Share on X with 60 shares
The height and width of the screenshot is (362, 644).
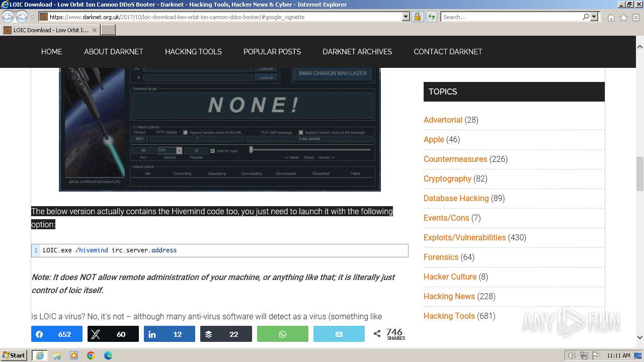pos(113,334)
